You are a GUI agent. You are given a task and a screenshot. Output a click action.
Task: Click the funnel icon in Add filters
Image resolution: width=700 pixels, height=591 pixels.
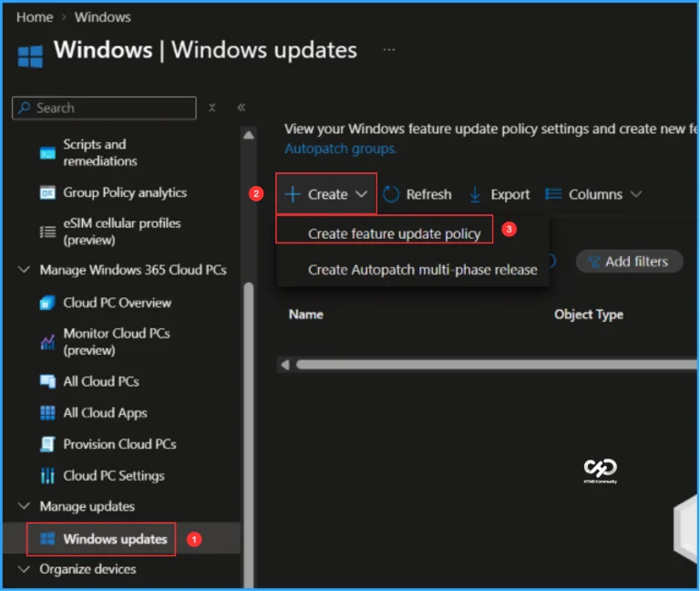pos(593,262)
